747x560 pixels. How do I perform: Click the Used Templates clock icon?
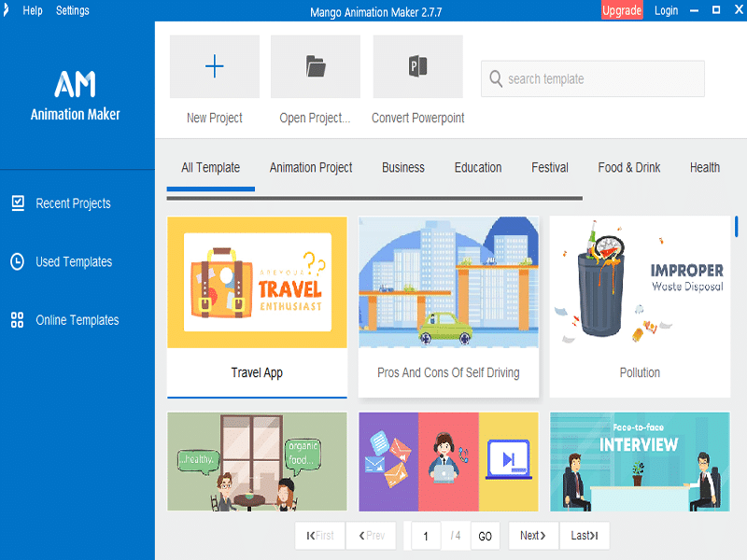(x=17, y=261)
